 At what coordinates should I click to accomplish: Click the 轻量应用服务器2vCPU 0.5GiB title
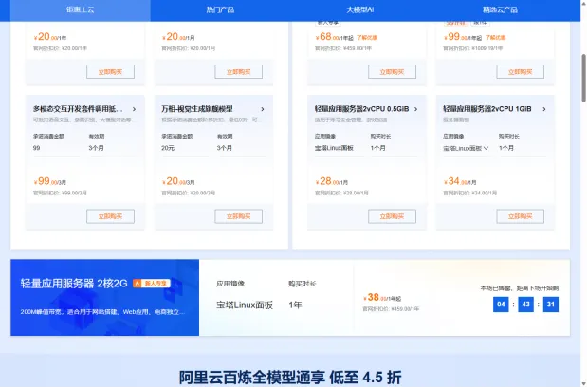(361, 109)
